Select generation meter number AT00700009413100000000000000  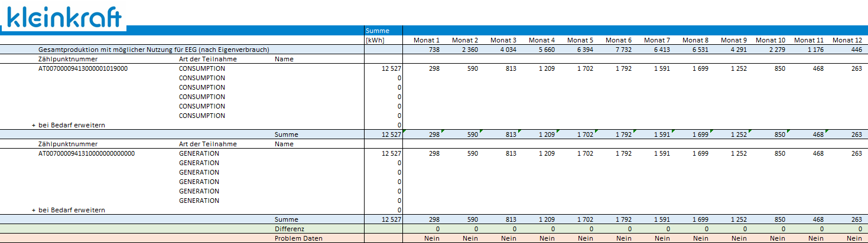click(x=87, y=153)
